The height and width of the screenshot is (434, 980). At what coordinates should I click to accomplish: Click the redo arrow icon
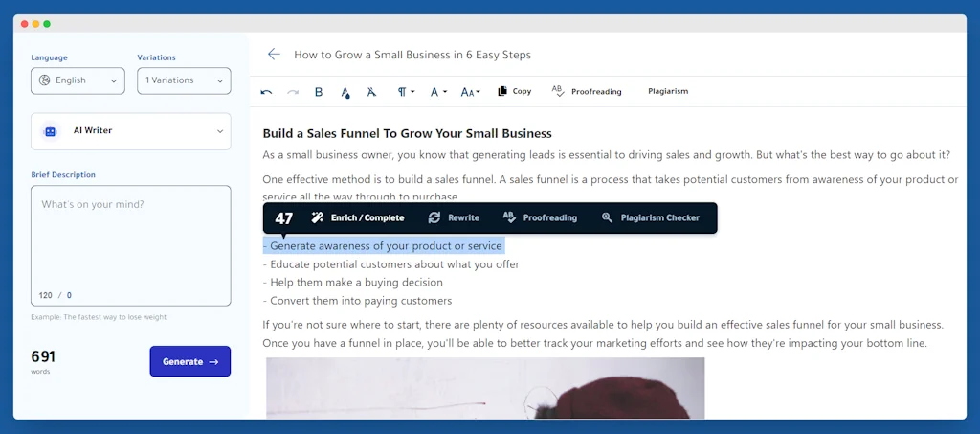coord(293,92)
